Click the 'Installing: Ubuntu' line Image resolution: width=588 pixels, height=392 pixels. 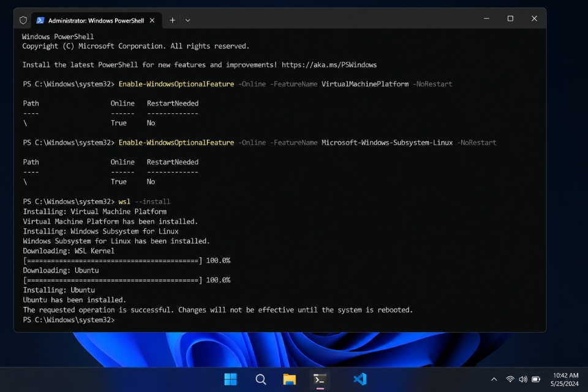click(59, 290)
